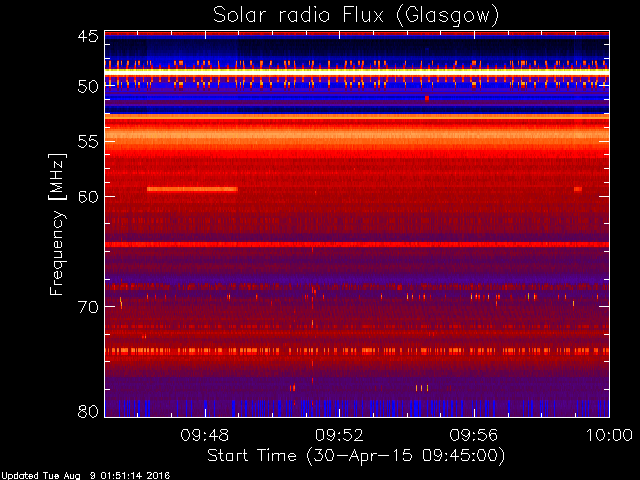Click the '50' frequency tick label
Viewport: 640px width, 480px height.
[88, 87]
